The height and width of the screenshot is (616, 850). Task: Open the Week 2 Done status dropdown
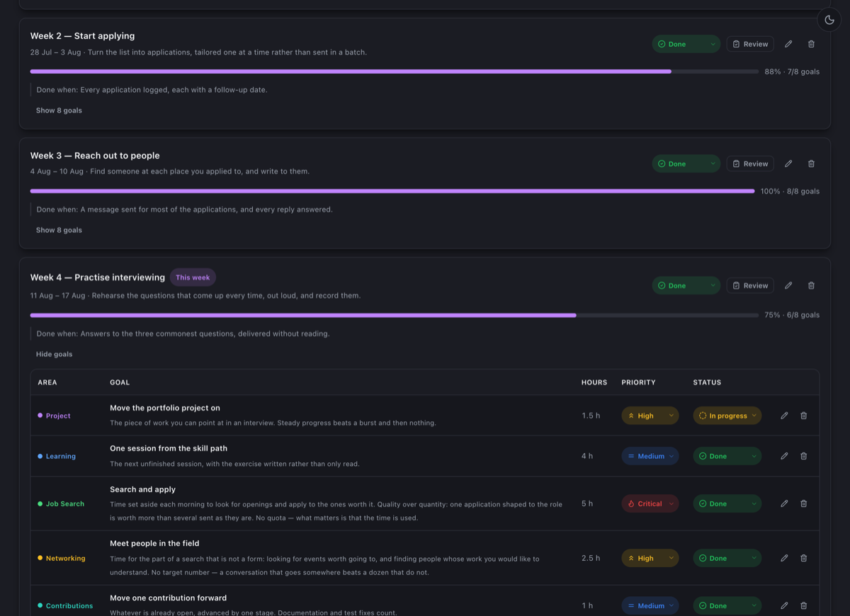point(686,44)
